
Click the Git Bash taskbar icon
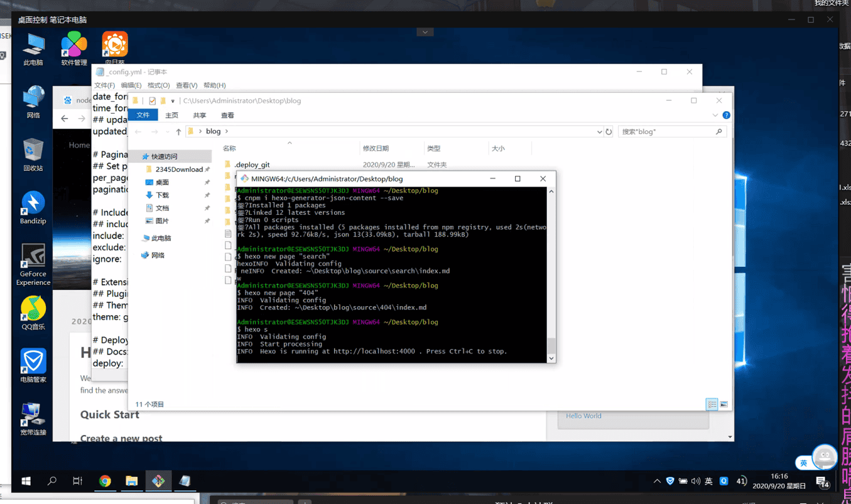coord(158,481)
